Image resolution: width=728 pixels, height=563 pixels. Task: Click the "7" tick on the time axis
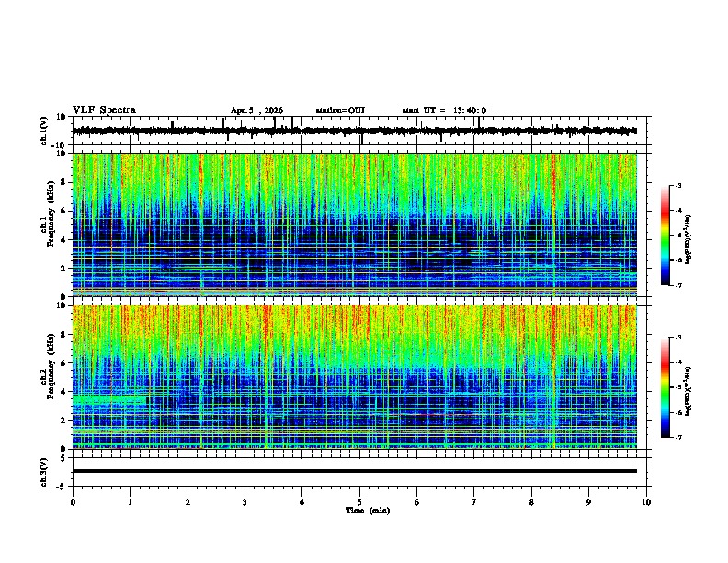pyautogui.click(x=474, y=502)
